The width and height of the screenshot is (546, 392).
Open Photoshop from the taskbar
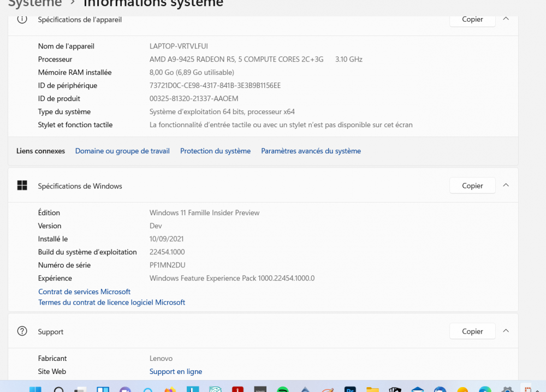(x=350, y=389)
